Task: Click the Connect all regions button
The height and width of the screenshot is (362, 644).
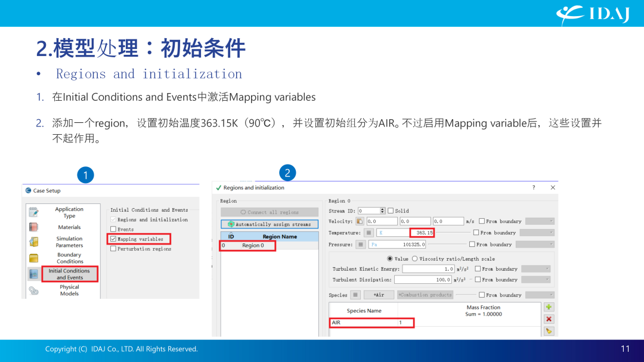Action: 270,212
